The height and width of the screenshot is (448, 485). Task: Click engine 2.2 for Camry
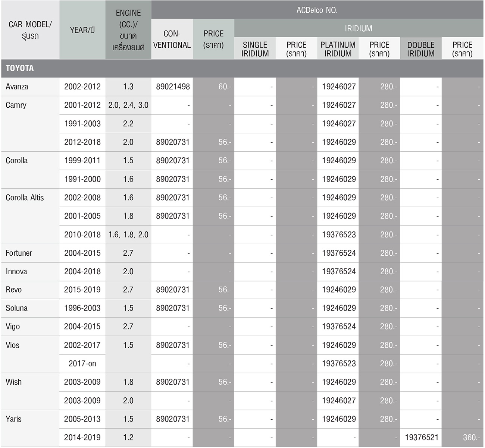128,124
